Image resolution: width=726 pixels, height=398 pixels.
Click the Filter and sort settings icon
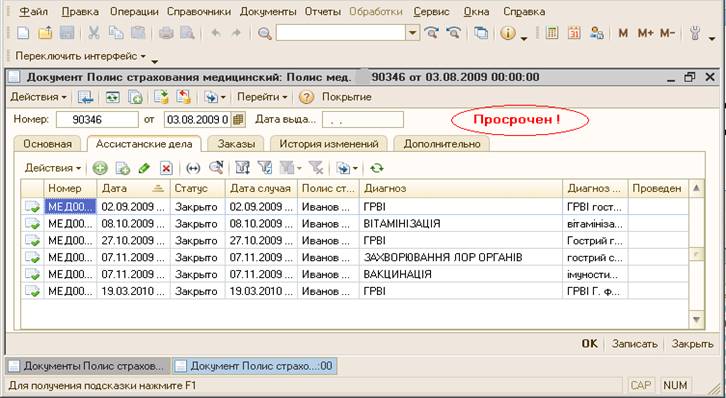pyautogui.click(x=243, y=168)
